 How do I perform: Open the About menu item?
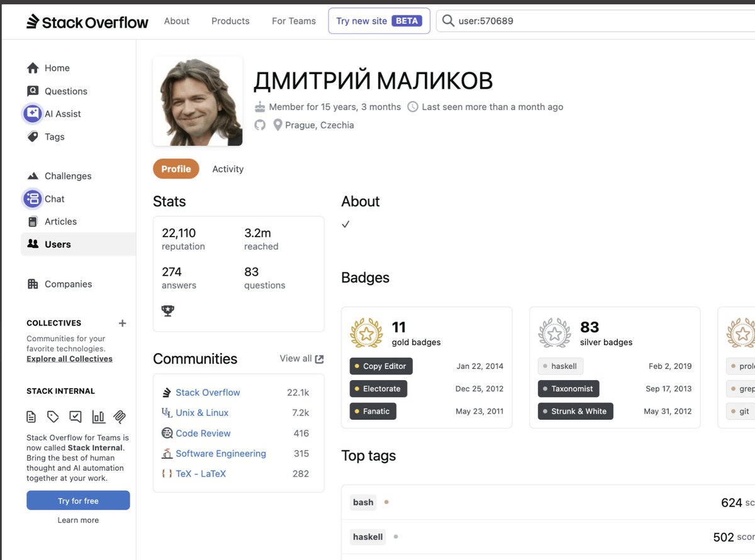click(177, 21)
